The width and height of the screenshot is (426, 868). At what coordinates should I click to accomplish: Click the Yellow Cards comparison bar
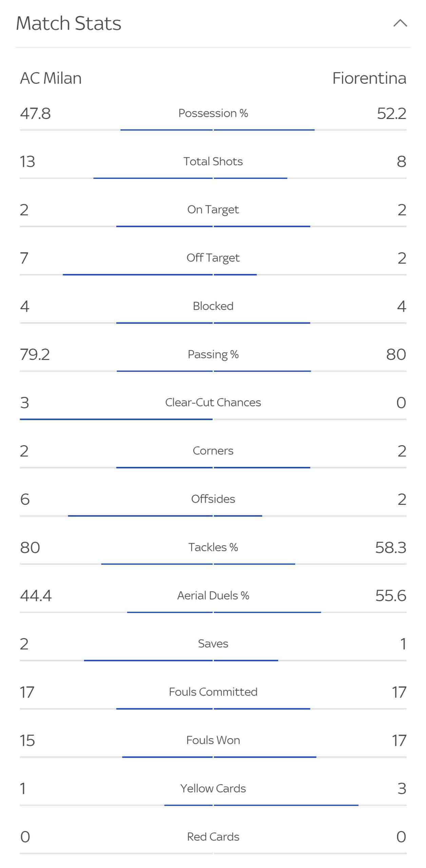point(213,805)
